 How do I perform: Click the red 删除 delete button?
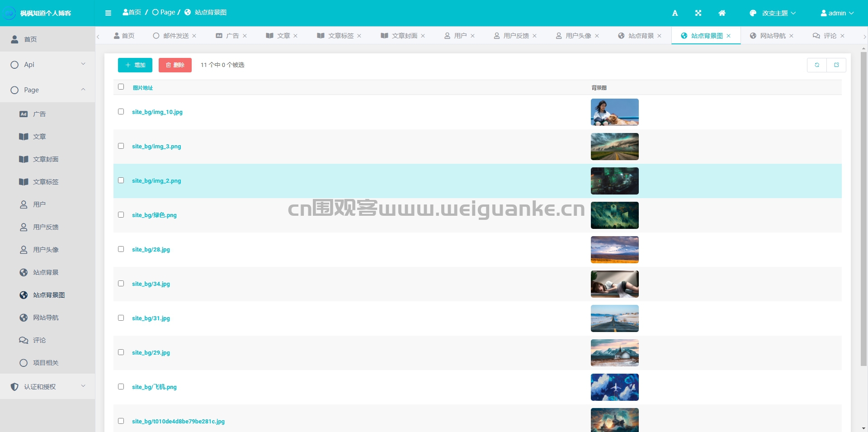coord(175,65)
